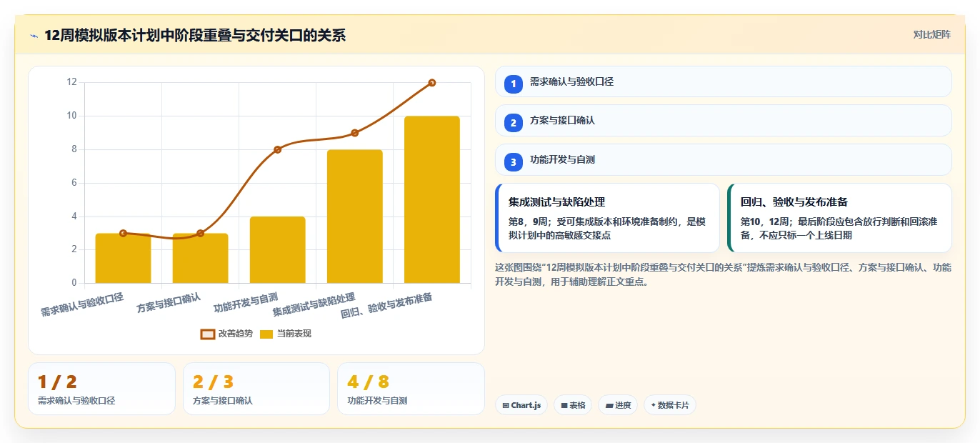Open the 方案与接口确认 step row

723,120
